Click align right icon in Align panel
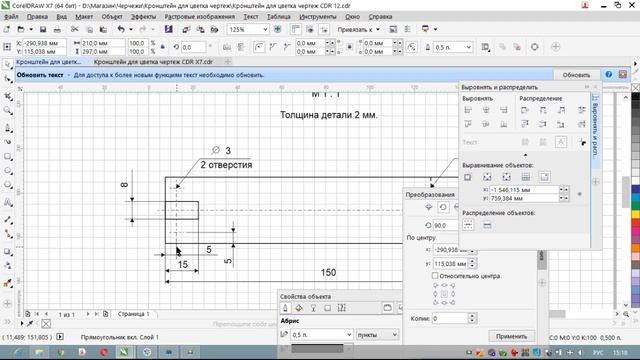This screenshot has width=640, height=360. tap(504, 110)
